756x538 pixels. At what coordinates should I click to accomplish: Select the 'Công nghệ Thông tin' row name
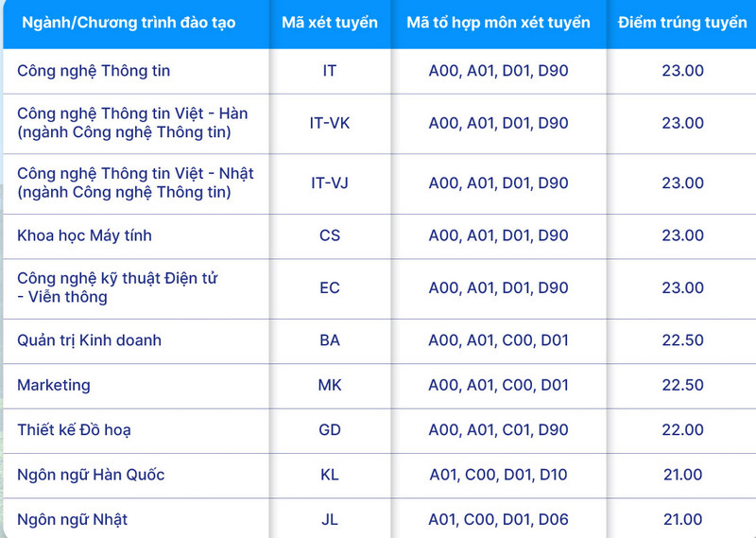[x=94, y=71]
